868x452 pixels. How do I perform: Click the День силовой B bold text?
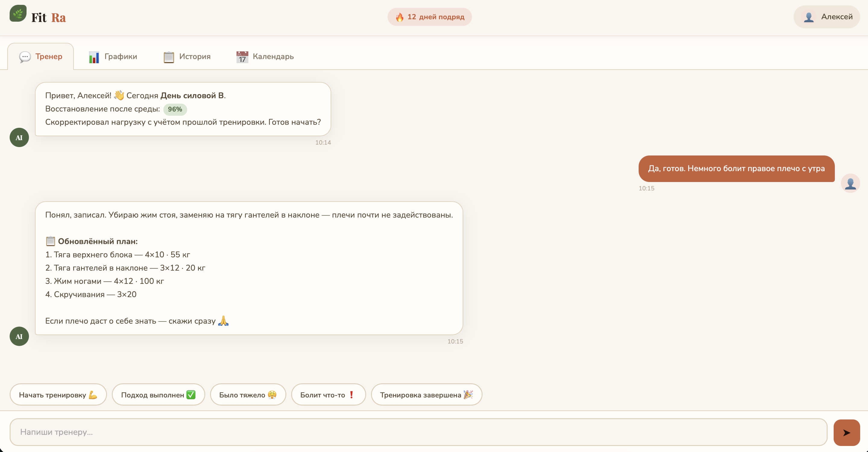192,95
